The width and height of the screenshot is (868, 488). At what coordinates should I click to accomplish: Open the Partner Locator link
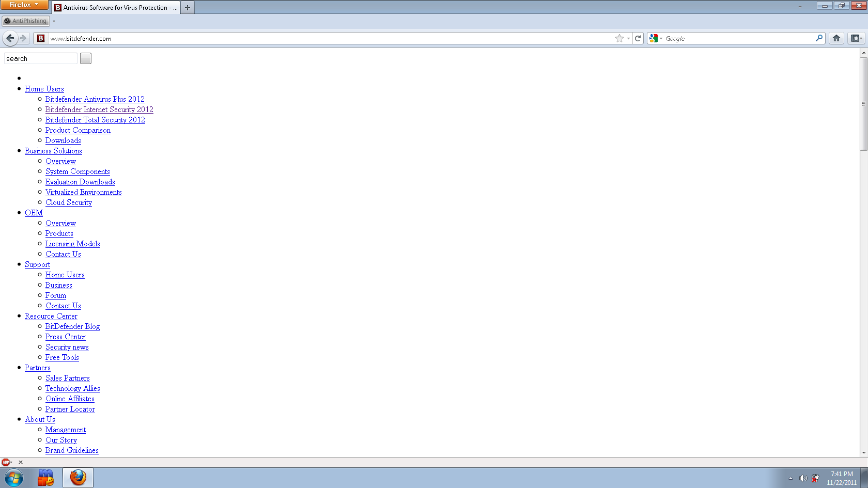click(x=70, y=409)
